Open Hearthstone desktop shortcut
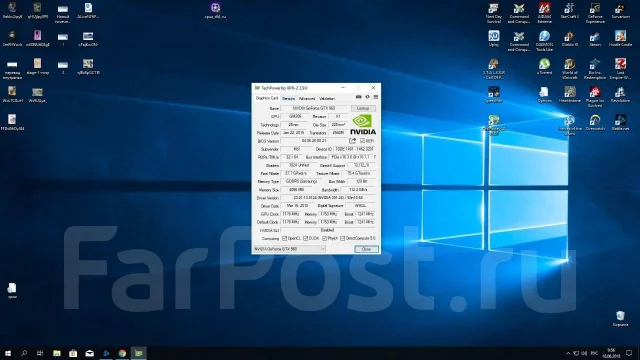The height and width of the screenshot is (360, 640). (569, 94)
